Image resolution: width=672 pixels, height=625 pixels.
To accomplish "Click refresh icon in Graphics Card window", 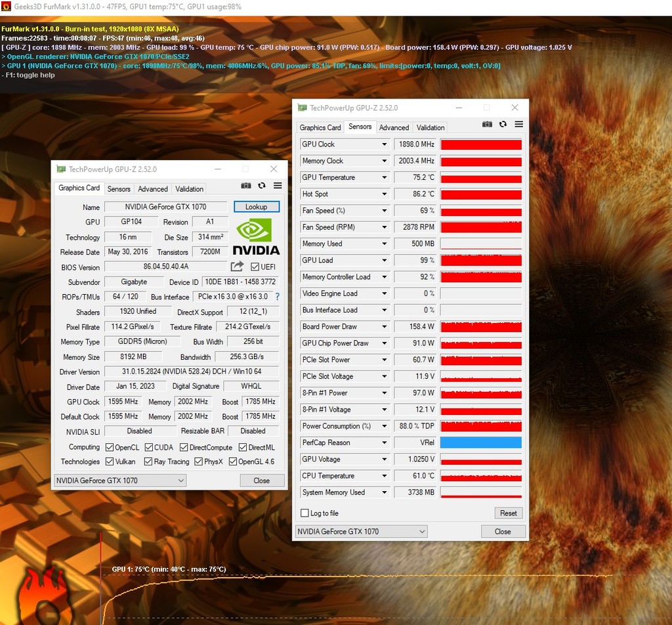I will coord(261,186).
